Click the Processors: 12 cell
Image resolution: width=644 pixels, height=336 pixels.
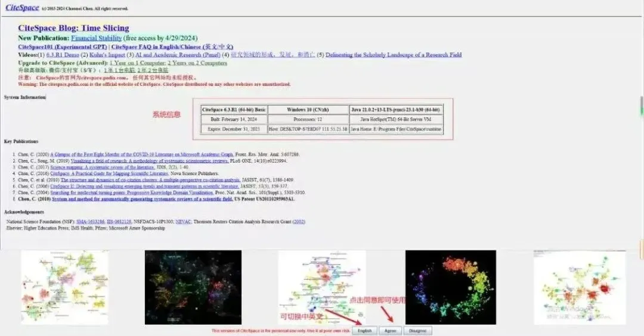click(308, 119)
